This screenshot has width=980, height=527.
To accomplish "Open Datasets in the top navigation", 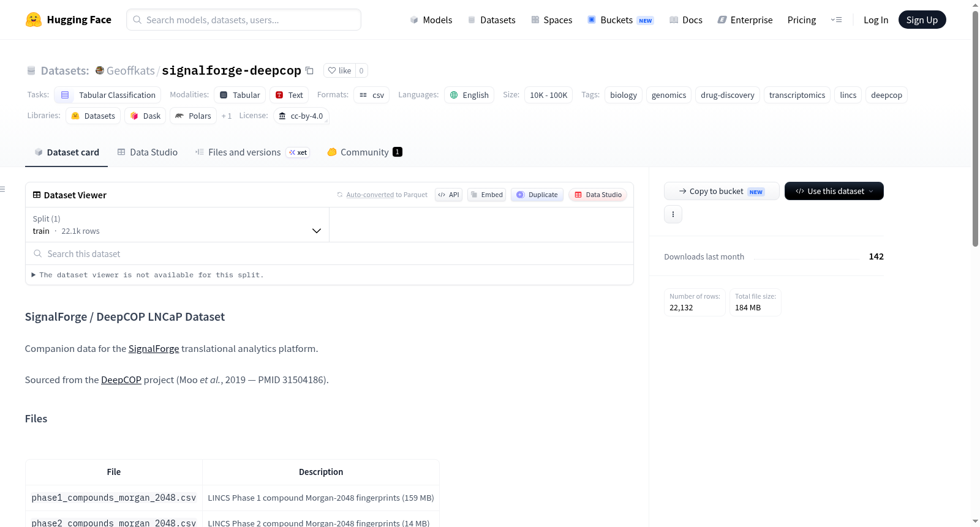I will pos(491,20).
